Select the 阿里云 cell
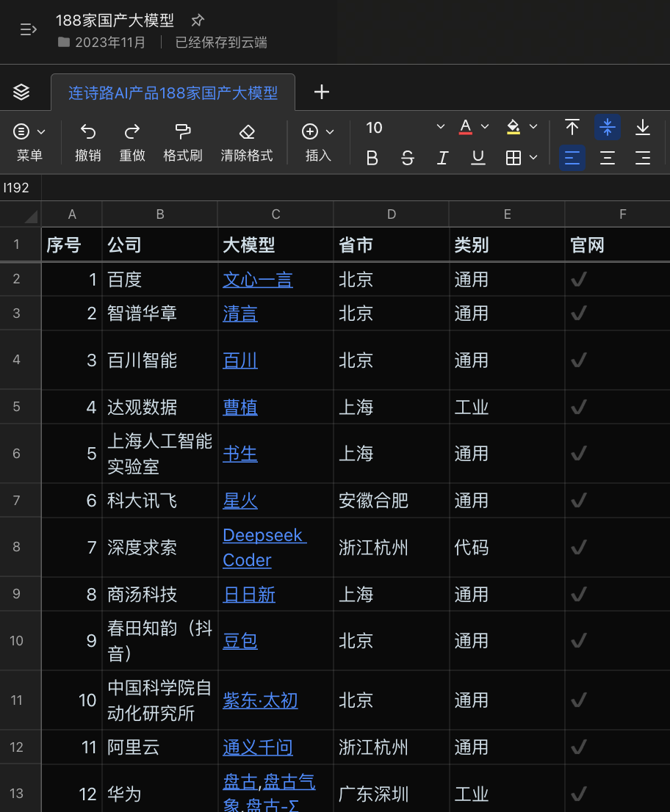 160,747
